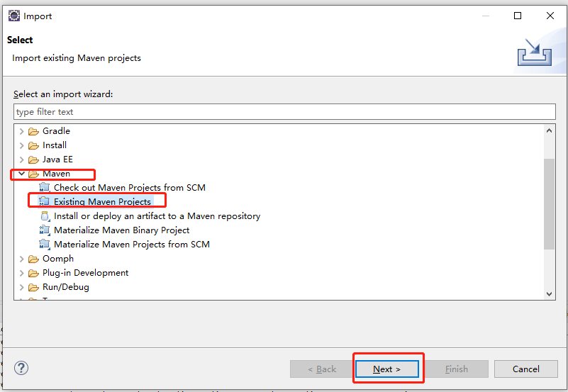Screen dimensions: 568x392
Task: Click the Run/Debug folder icon
Action: pyautogui.click(x=33, y=287)
